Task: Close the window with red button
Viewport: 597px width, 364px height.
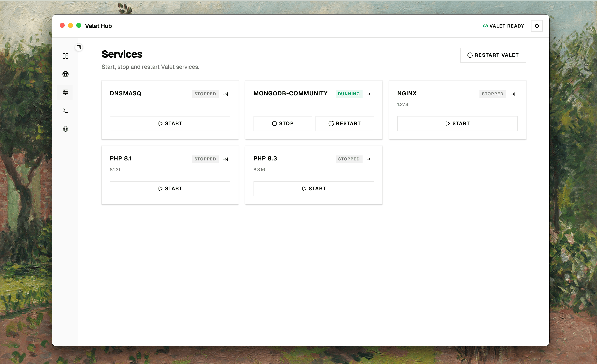Action: click(62, 25)
